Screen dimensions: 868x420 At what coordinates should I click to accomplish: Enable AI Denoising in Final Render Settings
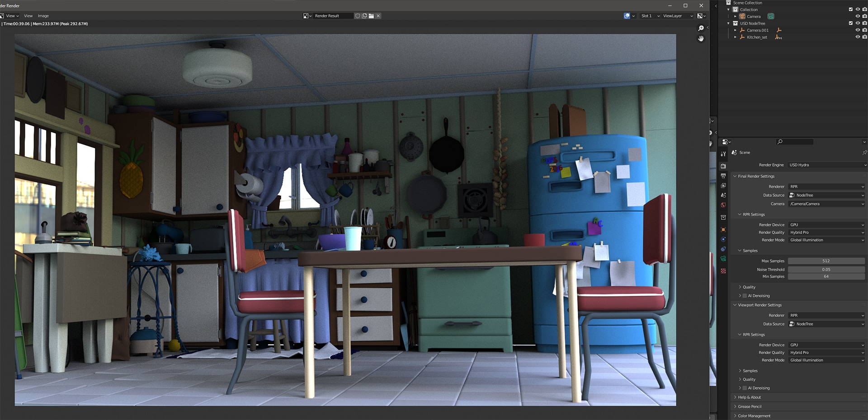[745, 296]
